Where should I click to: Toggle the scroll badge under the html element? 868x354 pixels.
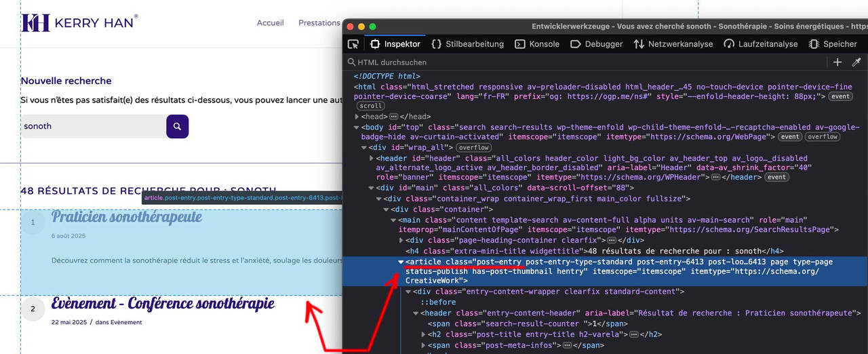click(370, 106)
